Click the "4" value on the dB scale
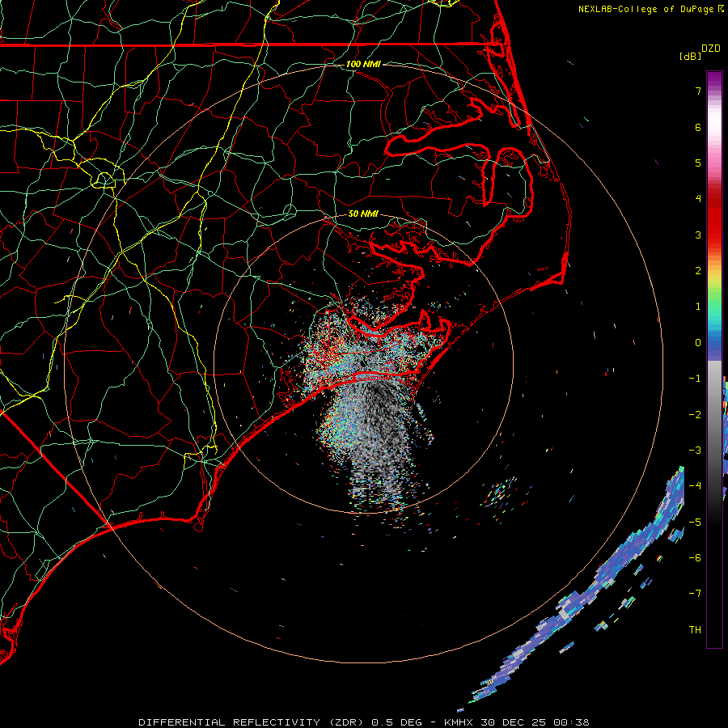Viewport: 728px width, 728px height. [698, 199]
